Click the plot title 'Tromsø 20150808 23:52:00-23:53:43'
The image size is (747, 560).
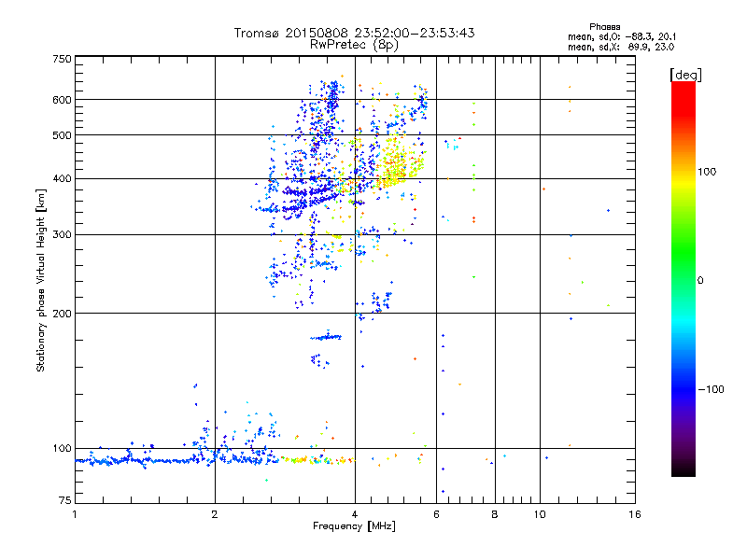click(355, 33)
